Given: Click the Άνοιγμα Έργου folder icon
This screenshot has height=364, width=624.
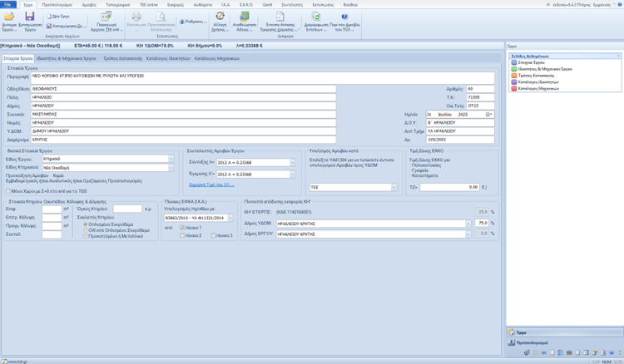Looking at the screenshot, I should pos(9,18).
